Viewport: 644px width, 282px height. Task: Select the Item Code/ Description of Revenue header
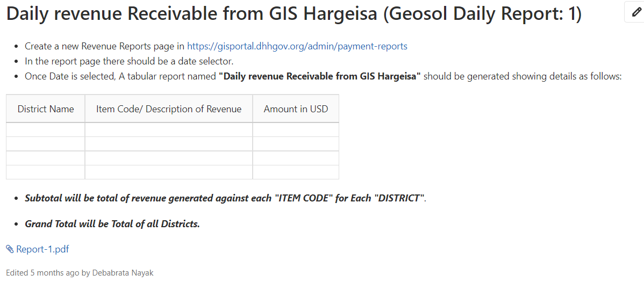[169, 109]
